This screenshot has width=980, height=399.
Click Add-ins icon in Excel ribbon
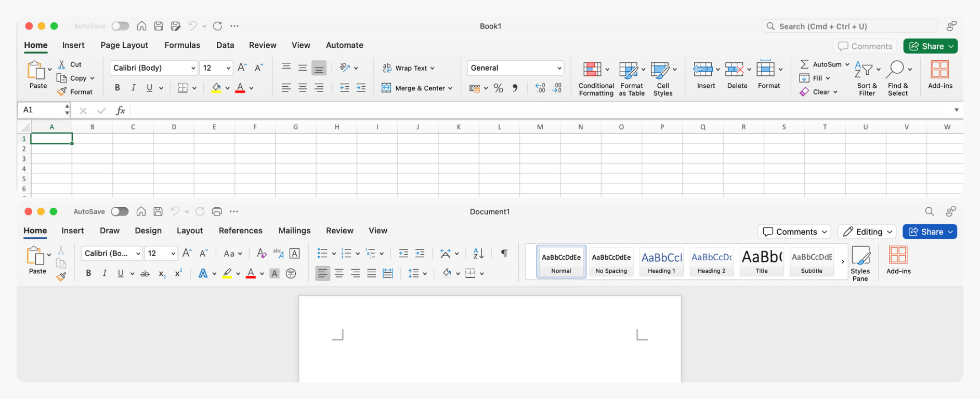coord(939,69)
